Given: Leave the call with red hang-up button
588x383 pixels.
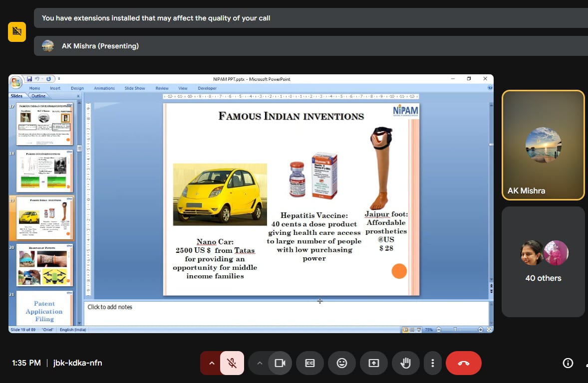Looking at the screenshot, I should (464, 363).
